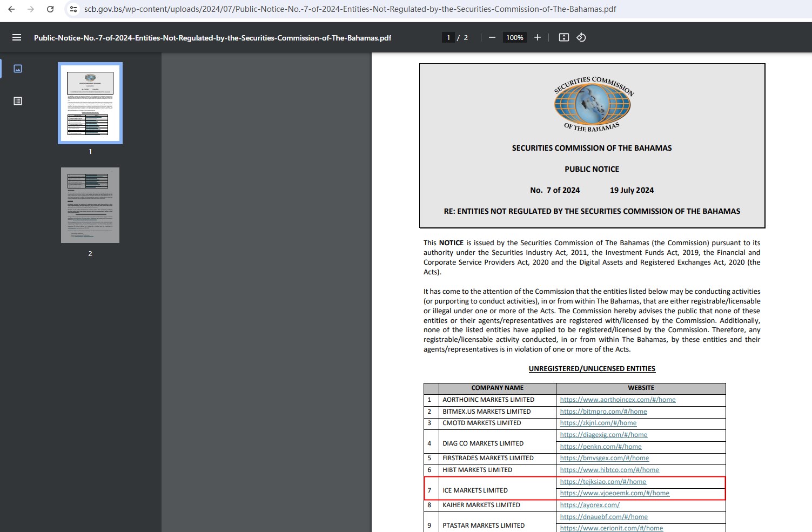
Task: Show page thumbnails via the sidebar image icon
Action: [18, 69]
